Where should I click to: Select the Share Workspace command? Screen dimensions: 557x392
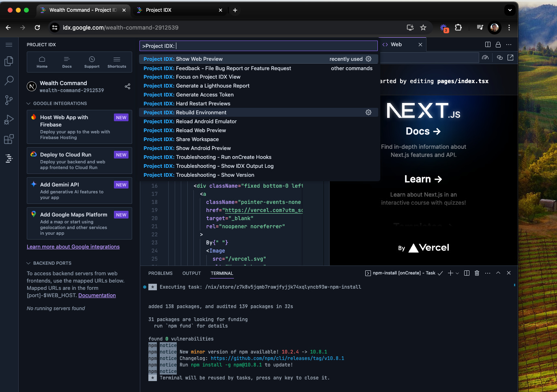click(259, 139)
